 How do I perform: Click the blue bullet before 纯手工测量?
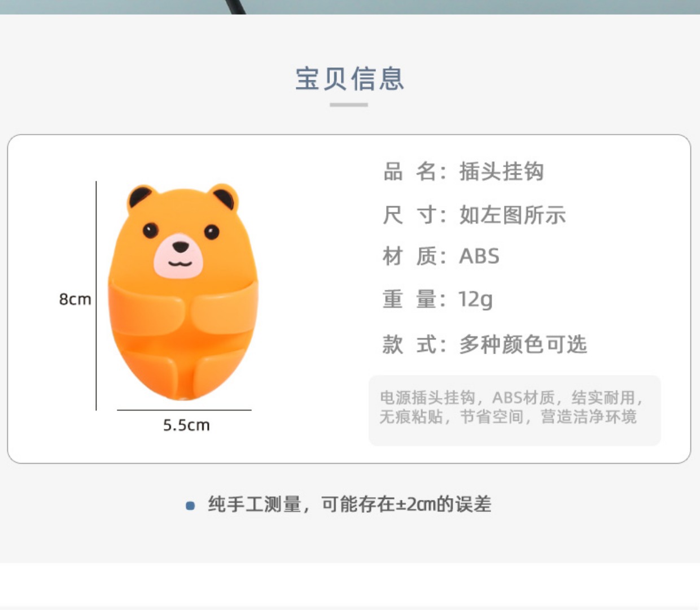coord(191,506)
